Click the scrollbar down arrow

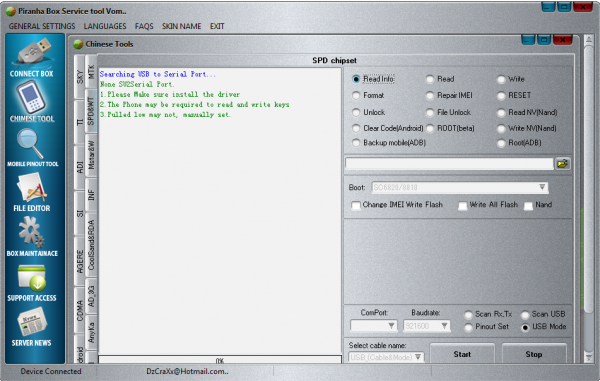point(589,357)
